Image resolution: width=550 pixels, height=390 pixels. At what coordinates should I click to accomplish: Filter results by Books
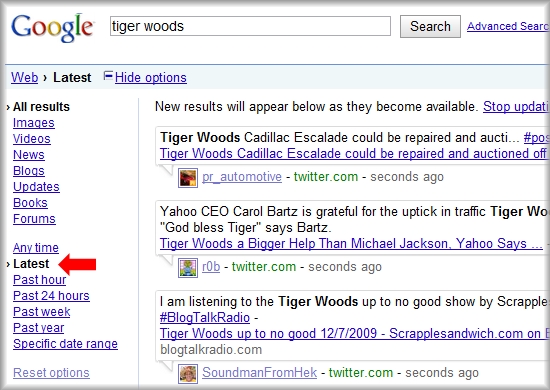[30, 203]
